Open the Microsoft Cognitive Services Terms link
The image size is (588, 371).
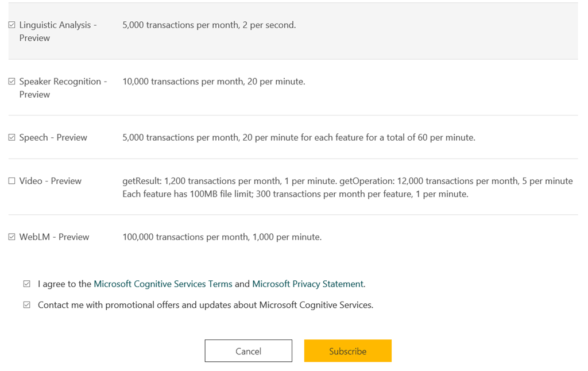click(x=163, y=284)
